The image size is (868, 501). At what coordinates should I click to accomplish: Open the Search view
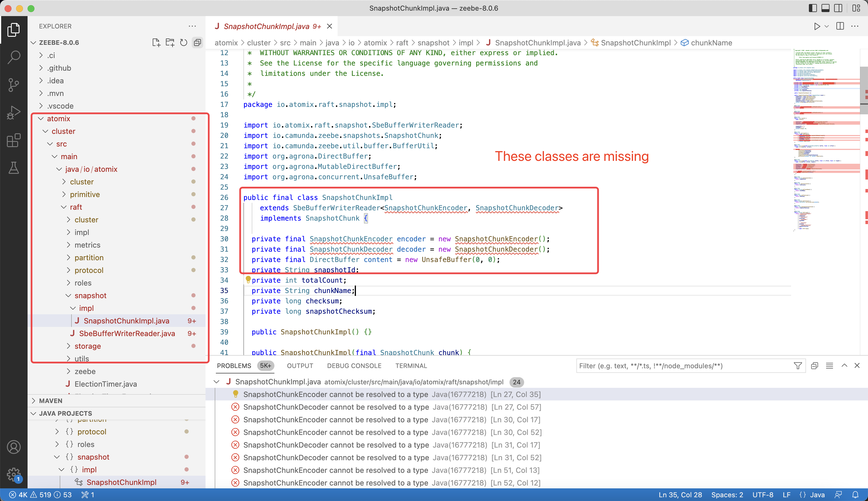point(13,57)
